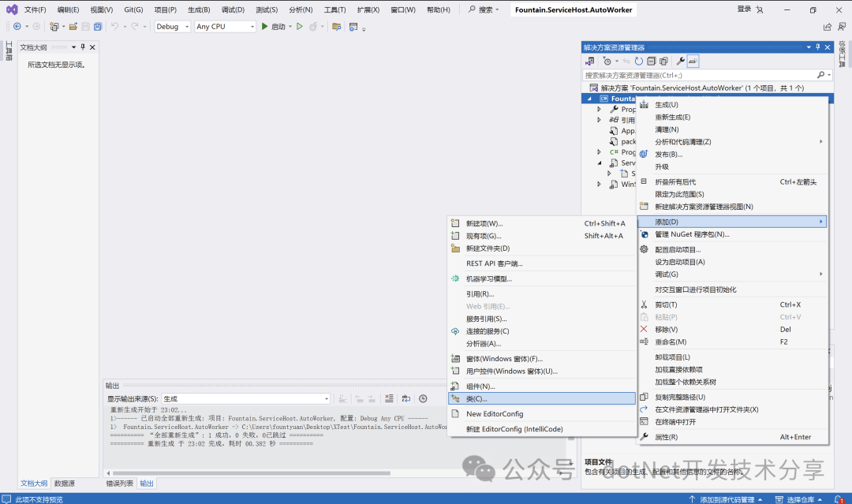The height and width of the screenshot is (504, 852).
Task: Open the Debug configuration dropdown
Action: [172, 27]
